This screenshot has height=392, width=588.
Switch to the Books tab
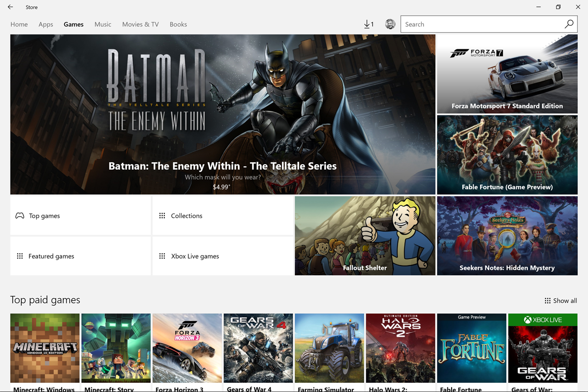(178, 24)
